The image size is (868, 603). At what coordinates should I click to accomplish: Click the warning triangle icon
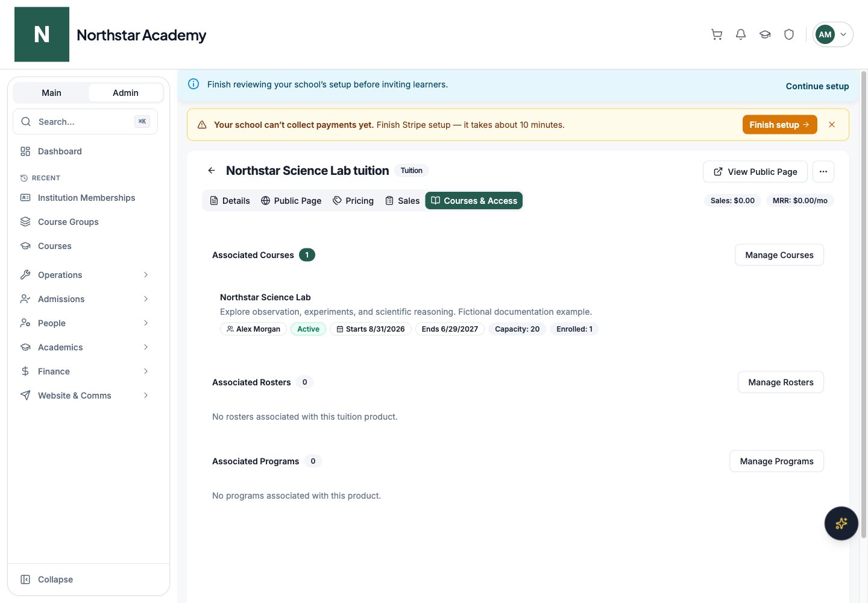tap(202, 125)
